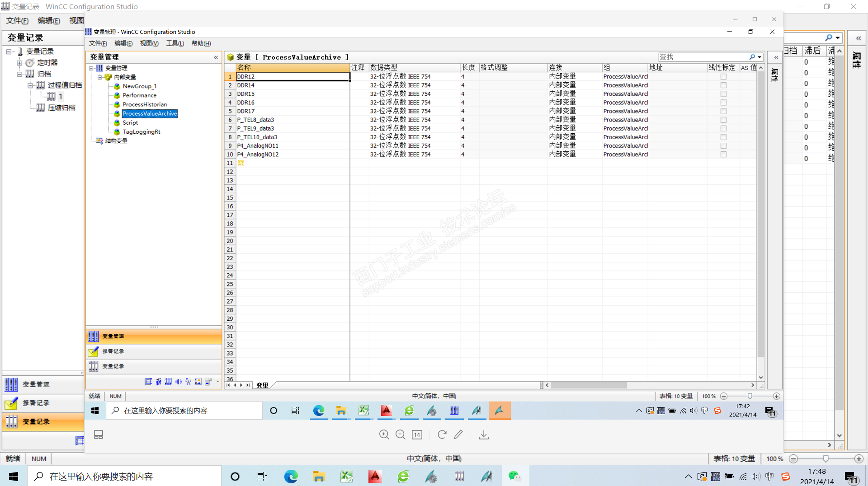Open Task View on the bottom taskbar
The image size is (868, 486).
pyautogui.click(x=262, y=476)
